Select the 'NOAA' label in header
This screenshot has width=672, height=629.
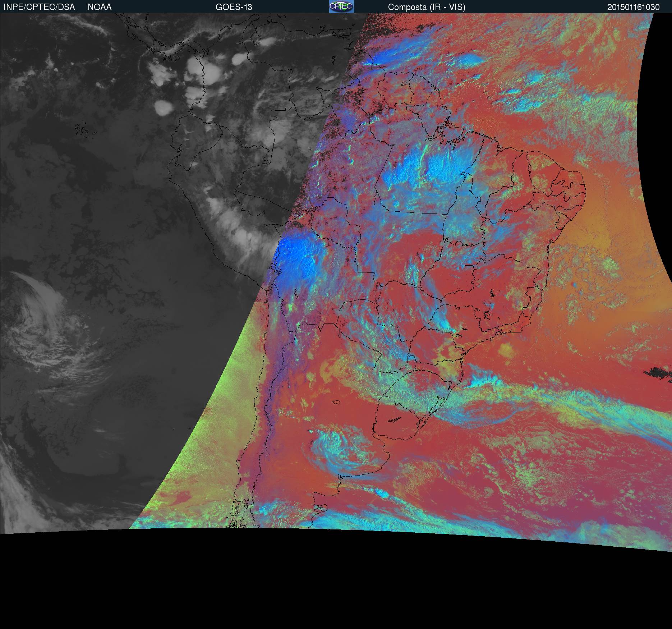tap(100, 7)
